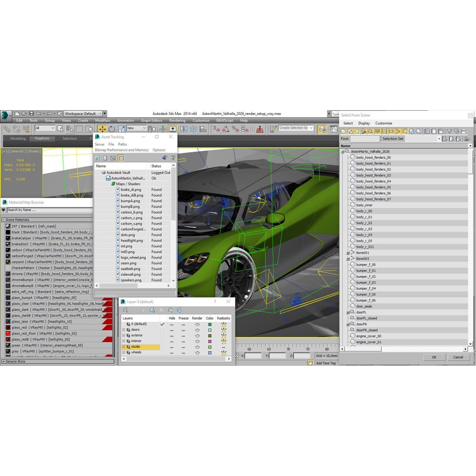Toggle Freeze for the doors layer

[x=183, y=330]
